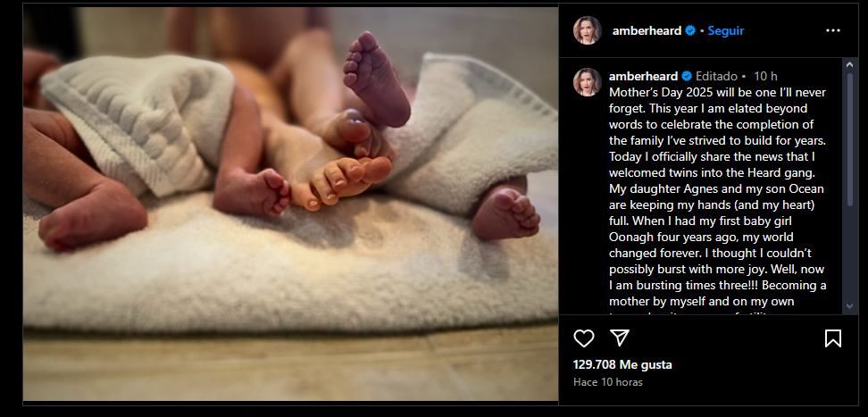868x417 pixels.
Task: Follow the account using Seguir
Action: [726, 31]
